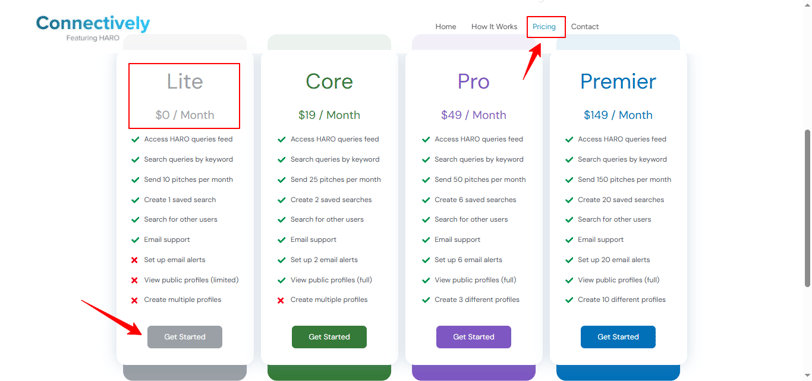Select the Premier plan title
This screenshot has height=381, width=812.
(x=618, y=82)
